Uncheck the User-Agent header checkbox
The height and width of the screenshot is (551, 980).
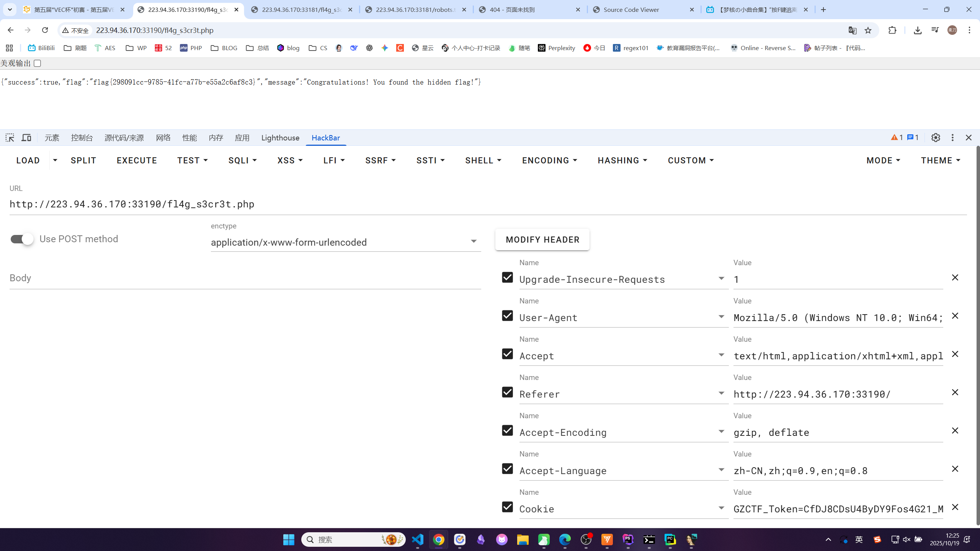pos(507,316)
